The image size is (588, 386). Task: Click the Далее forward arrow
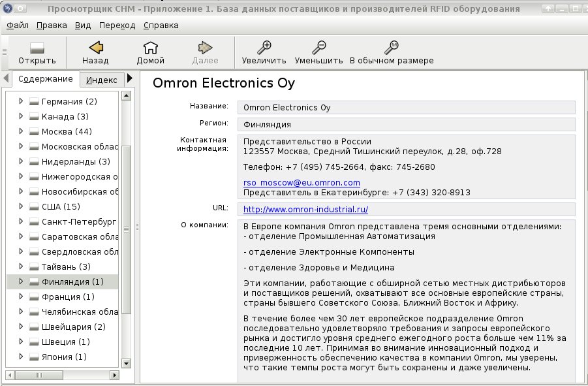205,54
